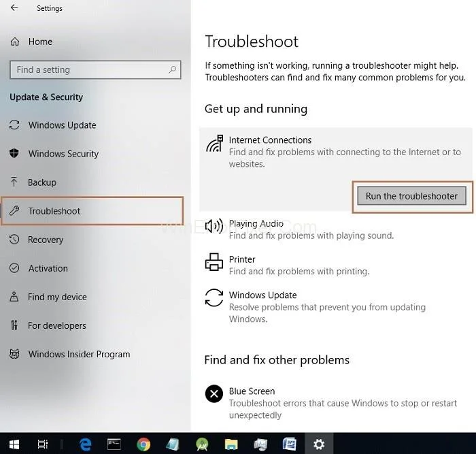Launch Google Chrome from the taskbar
The image size is (476, 454).
tap(143, 444)
